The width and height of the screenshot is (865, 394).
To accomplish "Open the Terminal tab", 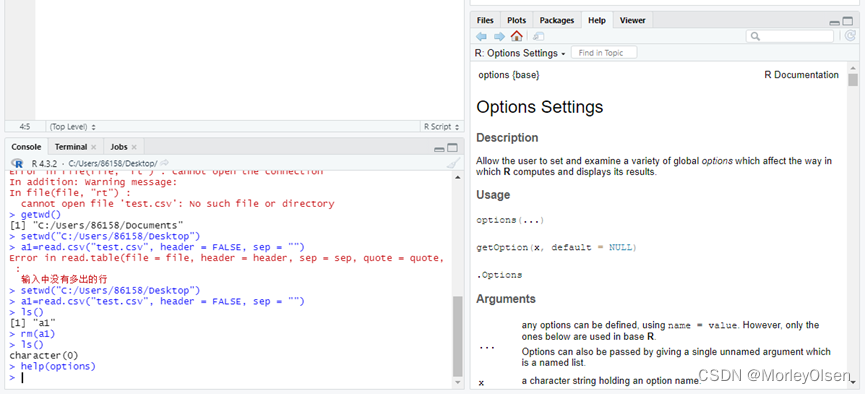I will click(71, 147).
